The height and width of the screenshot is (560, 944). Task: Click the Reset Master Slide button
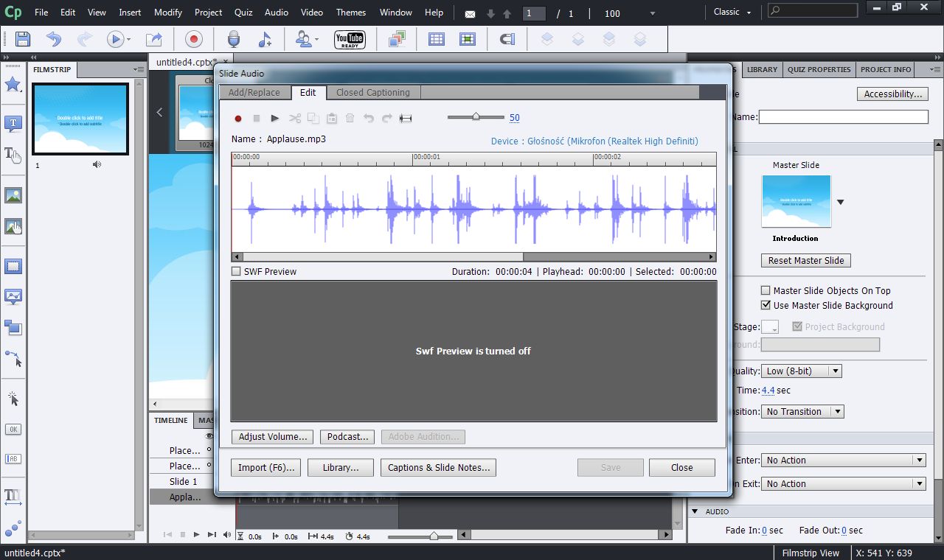click(806, 261)
